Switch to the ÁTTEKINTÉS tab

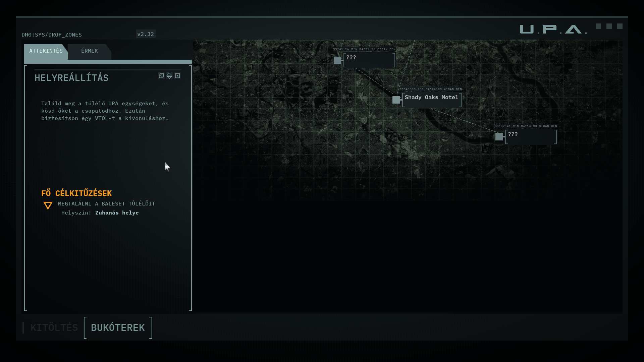46,51
